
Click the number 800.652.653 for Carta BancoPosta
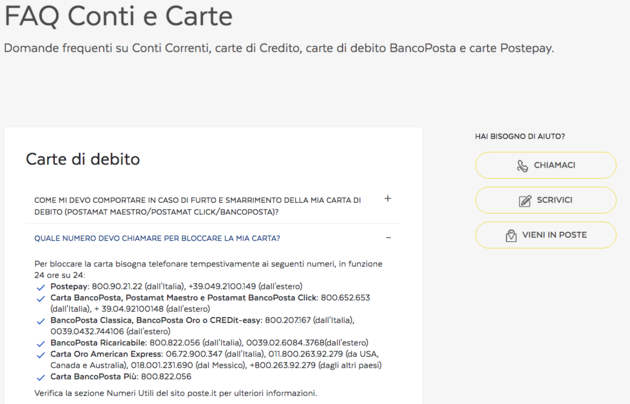pos(346,298)
